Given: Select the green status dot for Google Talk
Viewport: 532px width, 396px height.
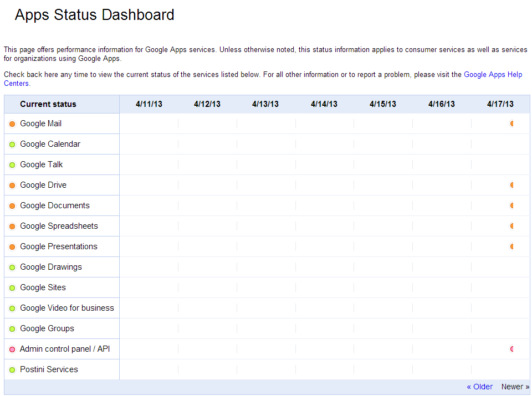Looking at the screenshot, I should click(12, 164).
